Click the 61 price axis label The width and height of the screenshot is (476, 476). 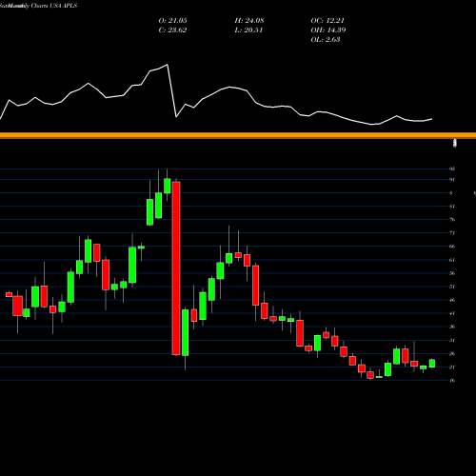point(452,260)
